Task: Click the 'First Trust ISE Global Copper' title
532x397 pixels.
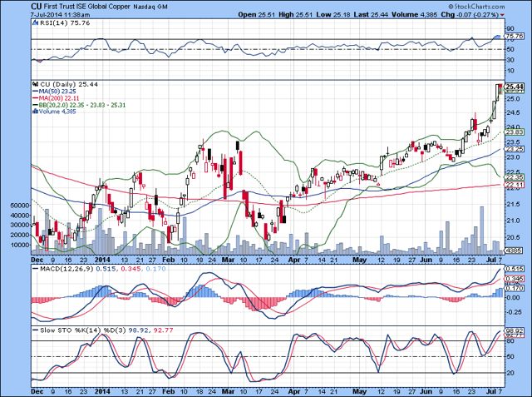Action: click(87, 7)
